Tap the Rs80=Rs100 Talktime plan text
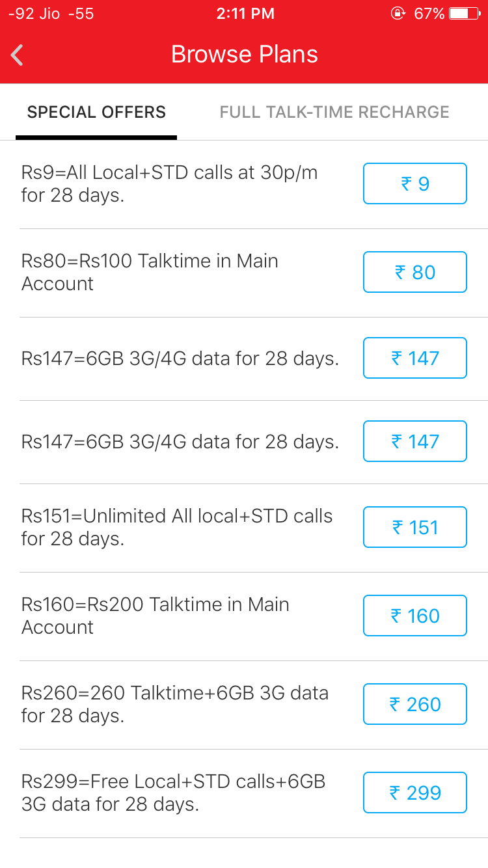488x868 pixels. point(150,272)
